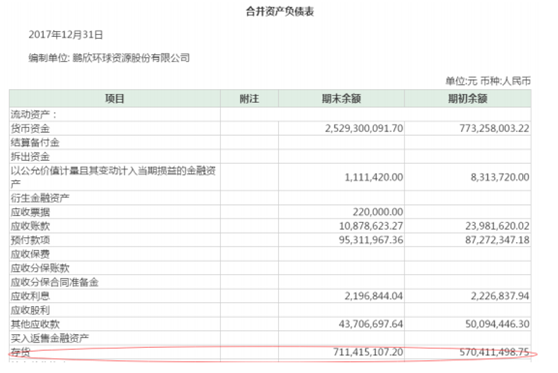Select the value 95,311,967.36
Screen dimensions: 558x373
point(371,240)
